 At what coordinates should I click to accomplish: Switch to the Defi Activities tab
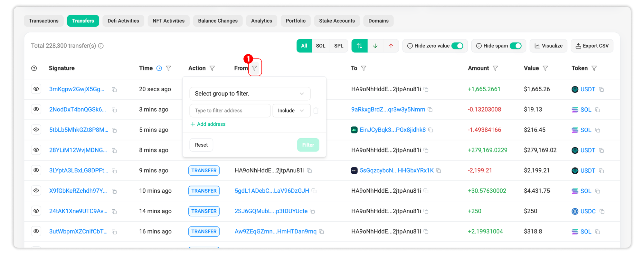[123, 21]
